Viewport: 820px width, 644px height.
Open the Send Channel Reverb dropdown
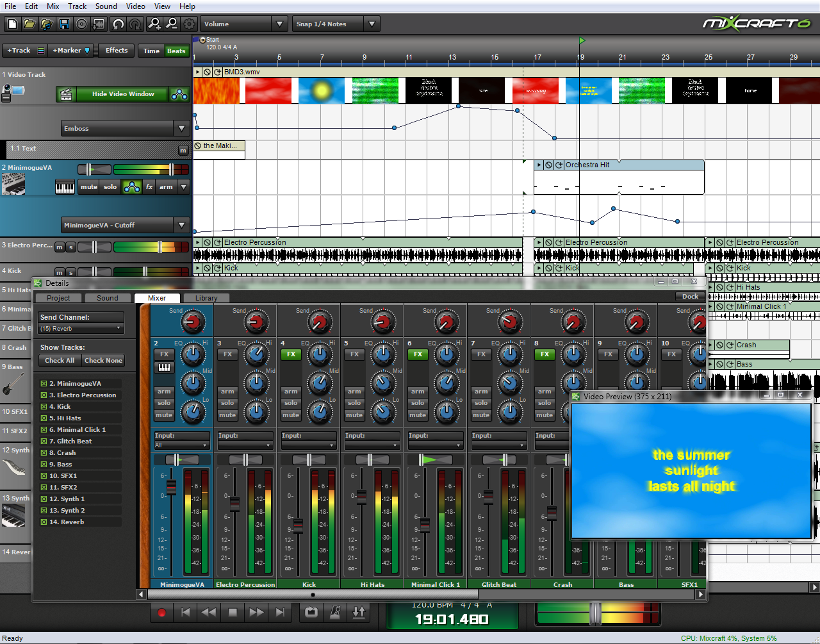pos(81,329)
